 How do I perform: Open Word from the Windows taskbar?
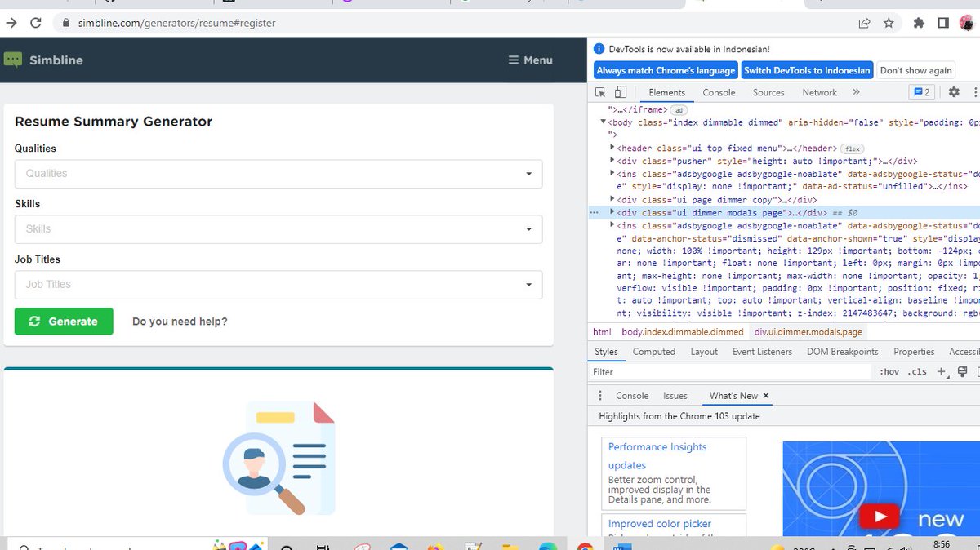[x=621, y=548]
